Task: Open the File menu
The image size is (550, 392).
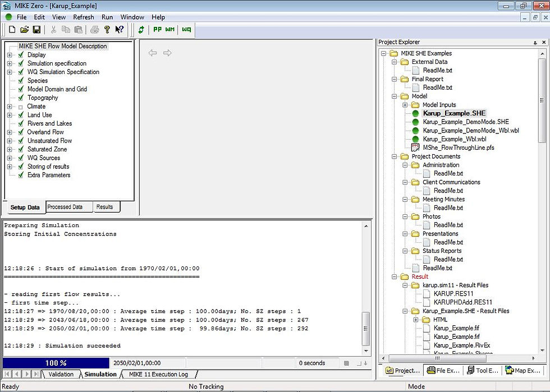Action: (x=21, y=17)
